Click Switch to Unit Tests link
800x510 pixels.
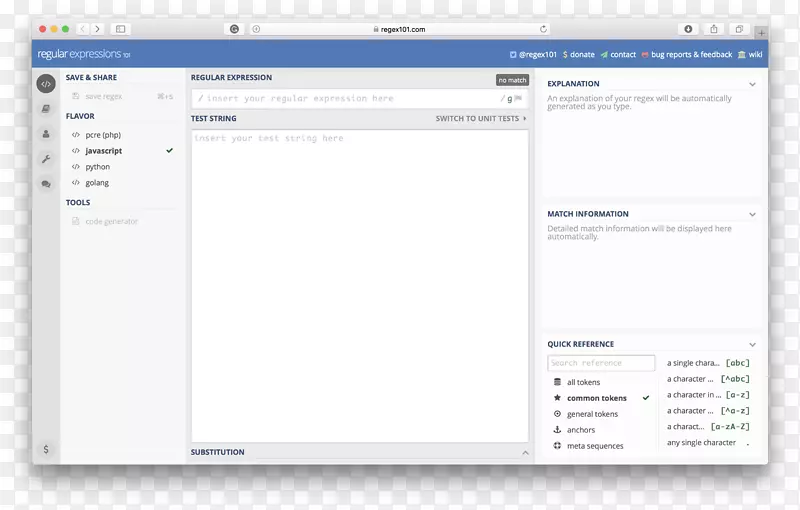pyautogui.click(x=480, y=119)
